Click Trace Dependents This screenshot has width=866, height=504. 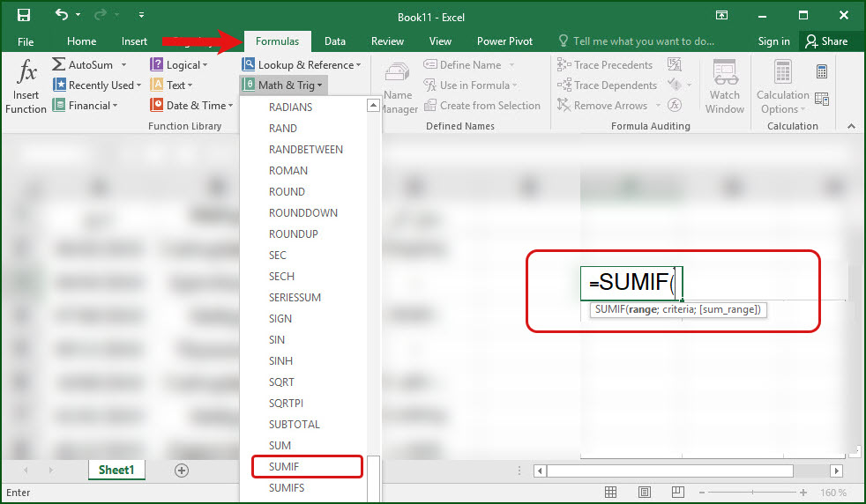(607, 85)
